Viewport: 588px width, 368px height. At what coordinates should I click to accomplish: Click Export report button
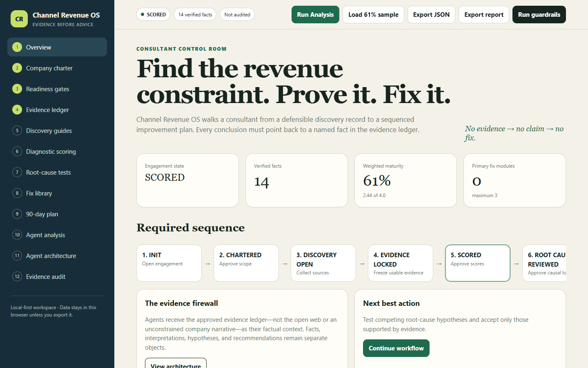pos(484,14)
